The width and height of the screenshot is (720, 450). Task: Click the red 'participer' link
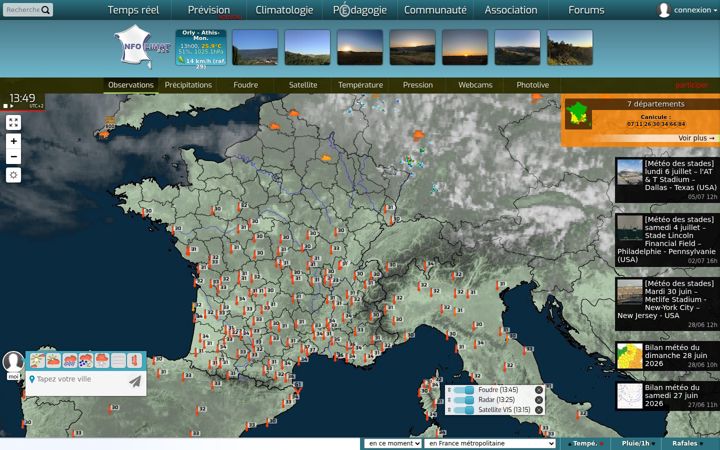click(692, 85)
